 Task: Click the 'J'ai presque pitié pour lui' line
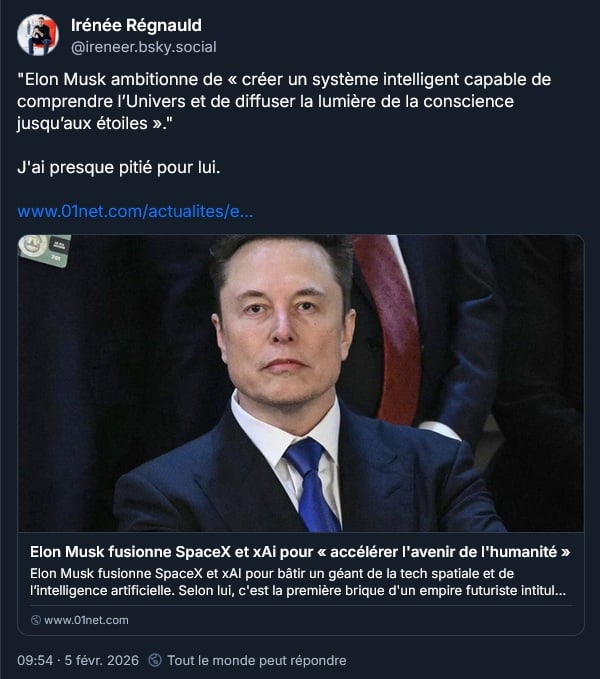click(119, 167)
